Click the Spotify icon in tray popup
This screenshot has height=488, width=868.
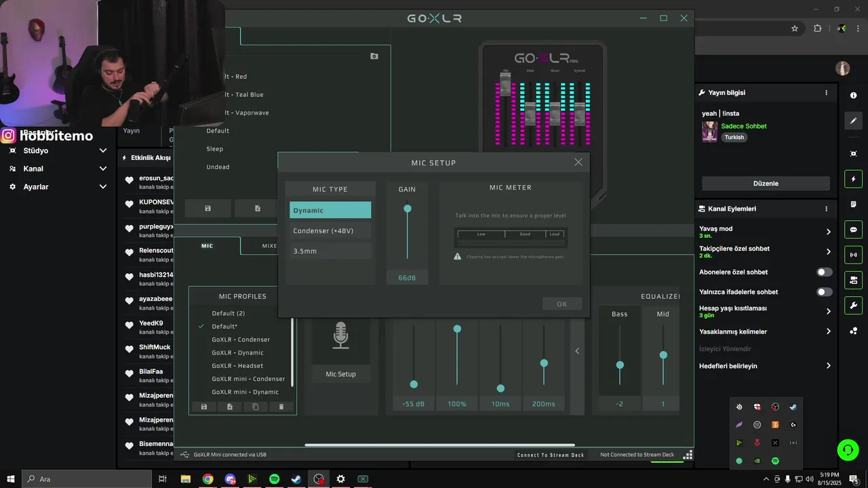[775, 461]
